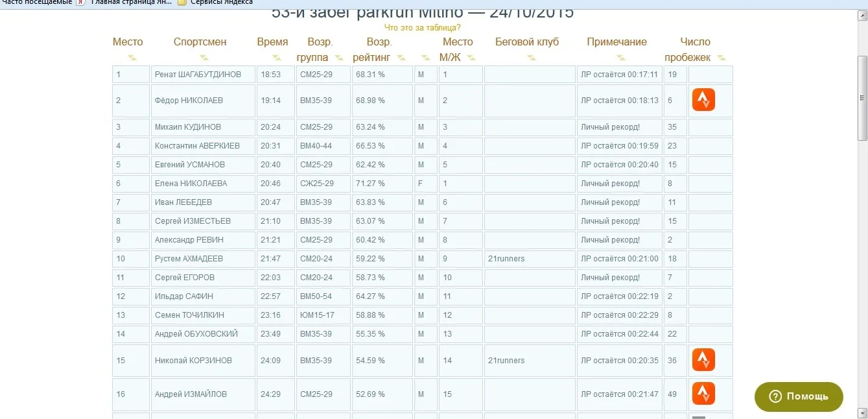
Task: Sort table by Место column arrow icon
Action: pos(132,58)
